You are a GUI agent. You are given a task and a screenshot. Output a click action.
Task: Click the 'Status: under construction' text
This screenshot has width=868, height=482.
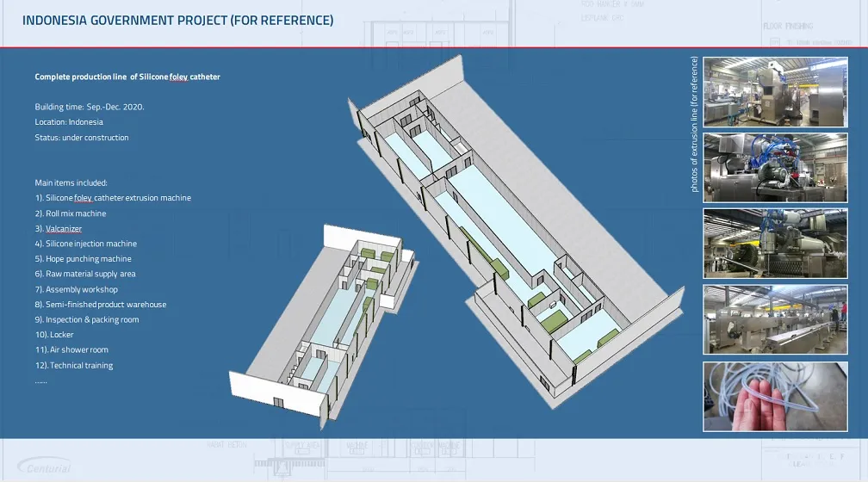point(82,138)
